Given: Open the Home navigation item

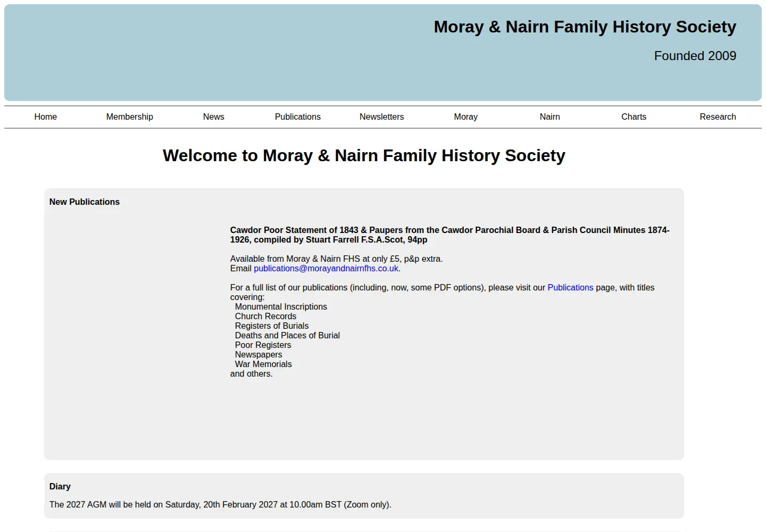Looking at the screenshot, I should pyautogui.click(x=46, y=117).
